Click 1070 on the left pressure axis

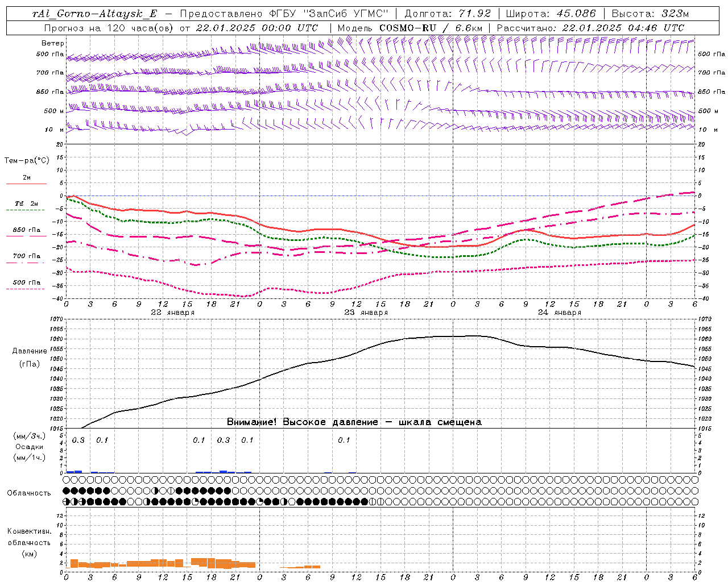(x=56, y=319)
